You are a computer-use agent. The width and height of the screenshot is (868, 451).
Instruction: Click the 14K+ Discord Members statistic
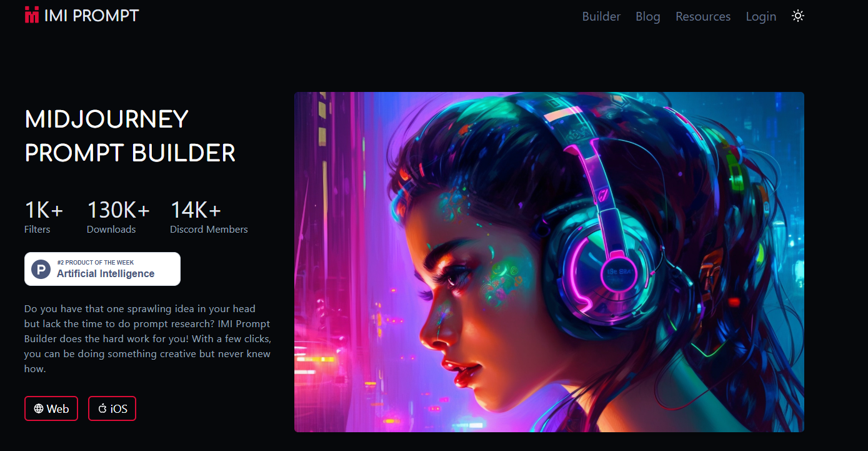[209, 216]
